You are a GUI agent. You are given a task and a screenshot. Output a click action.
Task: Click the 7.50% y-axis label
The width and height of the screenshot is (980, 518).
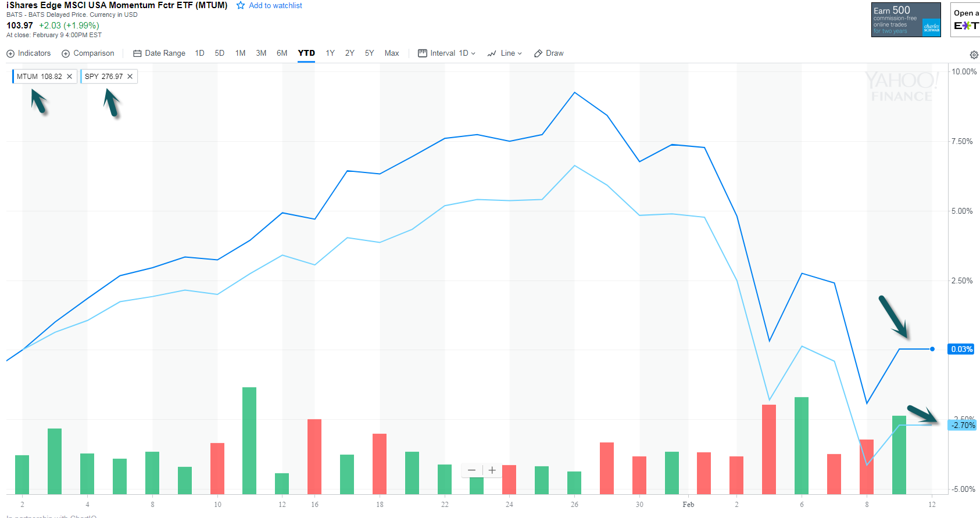coord(961,141)
